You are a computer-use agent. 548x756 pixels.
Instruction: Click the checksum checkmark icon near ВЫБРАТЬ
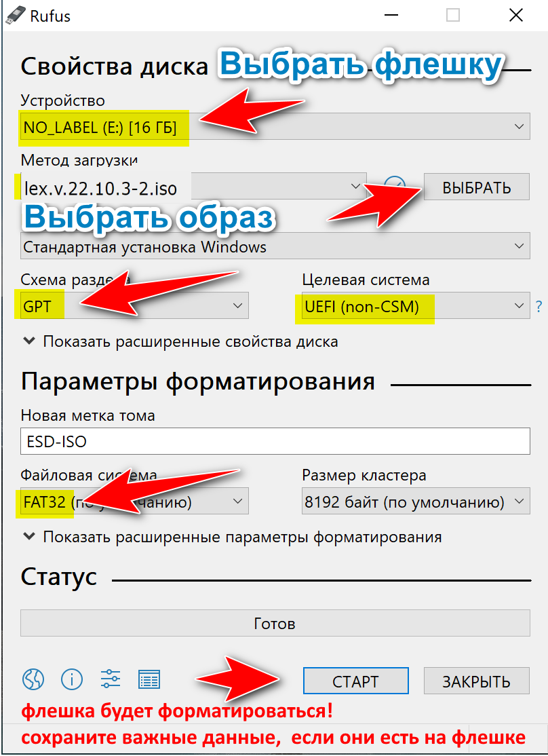tap(395, 185)
